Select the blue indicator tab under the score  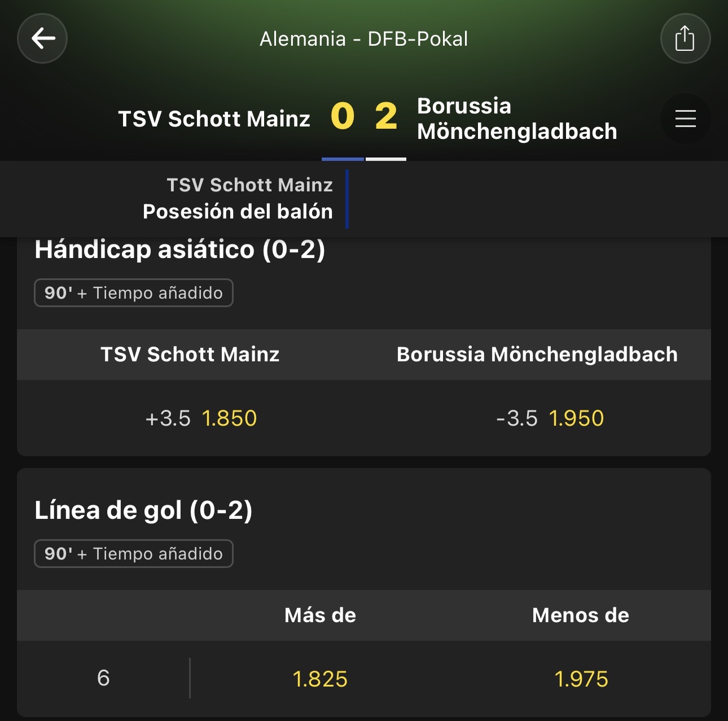343,159
